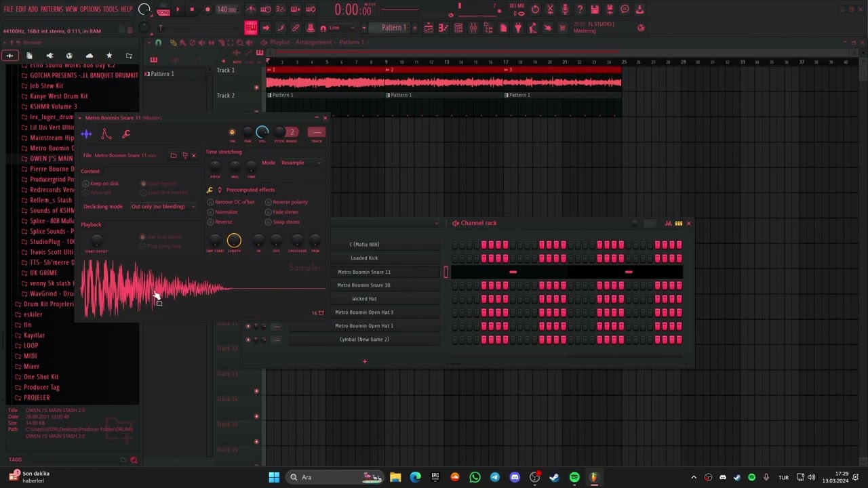Toggle the countdown before recording icon

[x=281, y=9]
